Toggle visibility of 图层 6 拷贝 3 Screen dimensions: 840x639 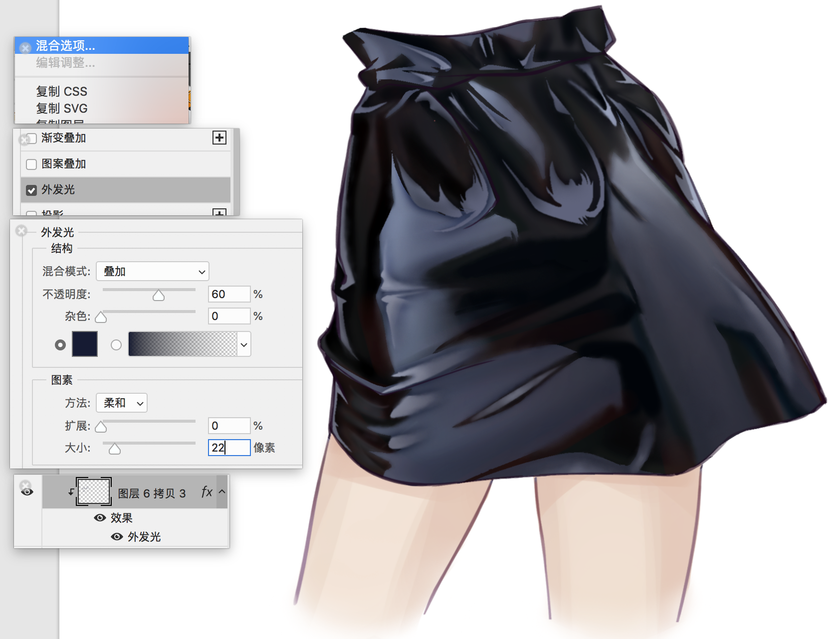[x=27, y=492]
